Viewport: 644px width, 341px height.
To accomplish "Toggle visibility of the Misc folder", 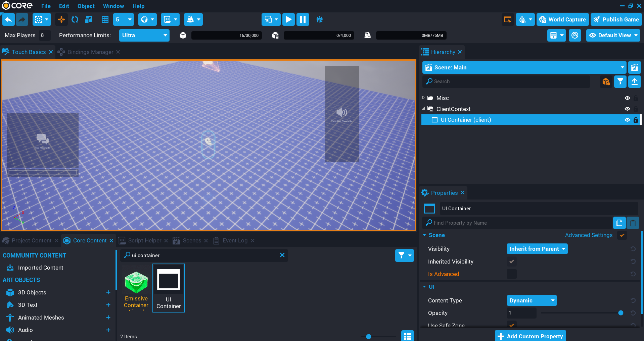I will coord(628,98).
